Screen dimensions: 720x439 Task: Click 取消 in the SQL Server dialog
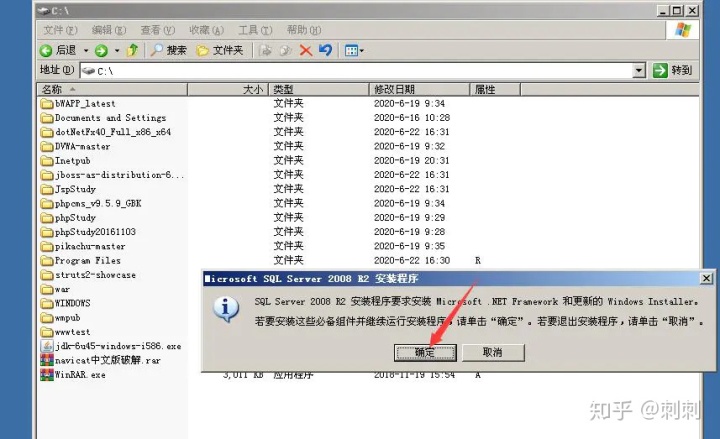tap(493, 353)
